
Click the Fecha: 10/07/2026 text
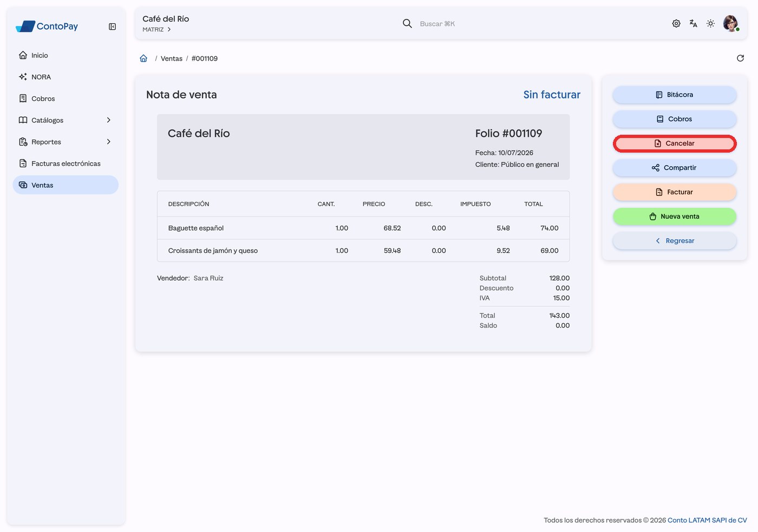tap(504, 153)
